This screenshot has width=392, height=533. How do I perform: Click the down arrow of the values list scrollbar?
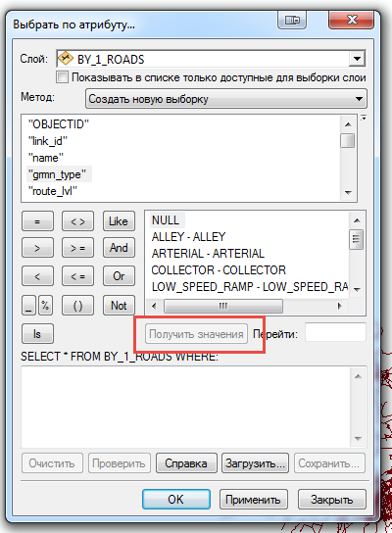pos(357,289)
